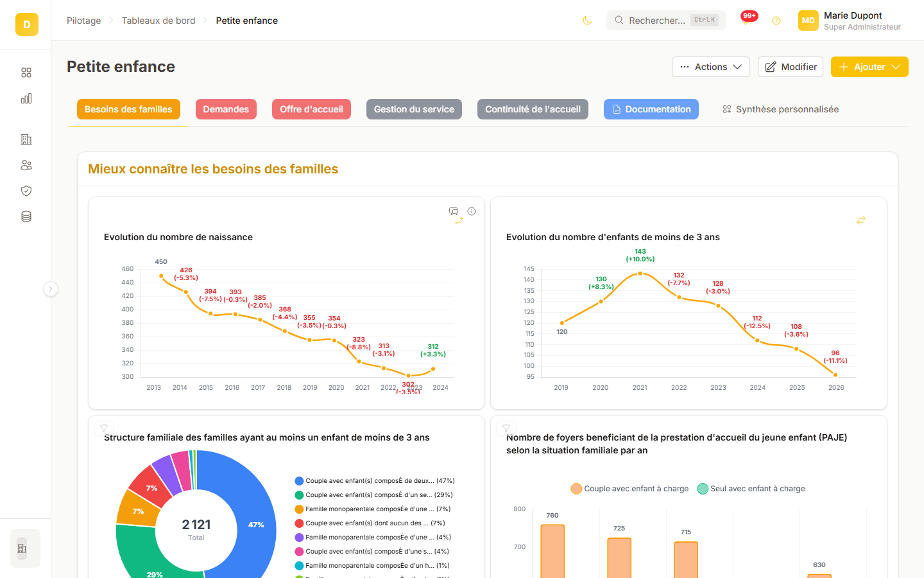Open the shield check icon in sidebar
The image size is (924, 578).
tap(26, 191)
